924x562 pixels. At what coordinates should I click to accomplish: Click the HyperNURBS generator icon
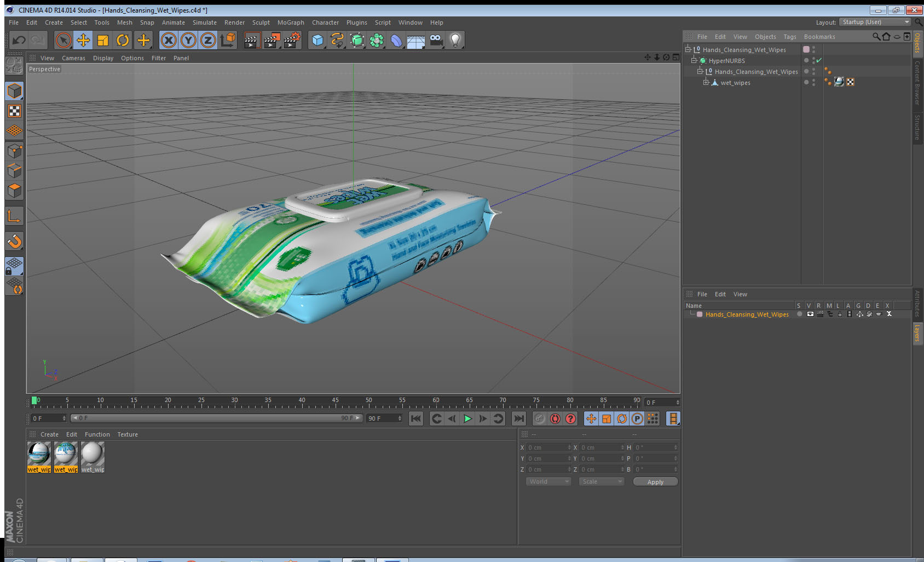click(357, 40)
